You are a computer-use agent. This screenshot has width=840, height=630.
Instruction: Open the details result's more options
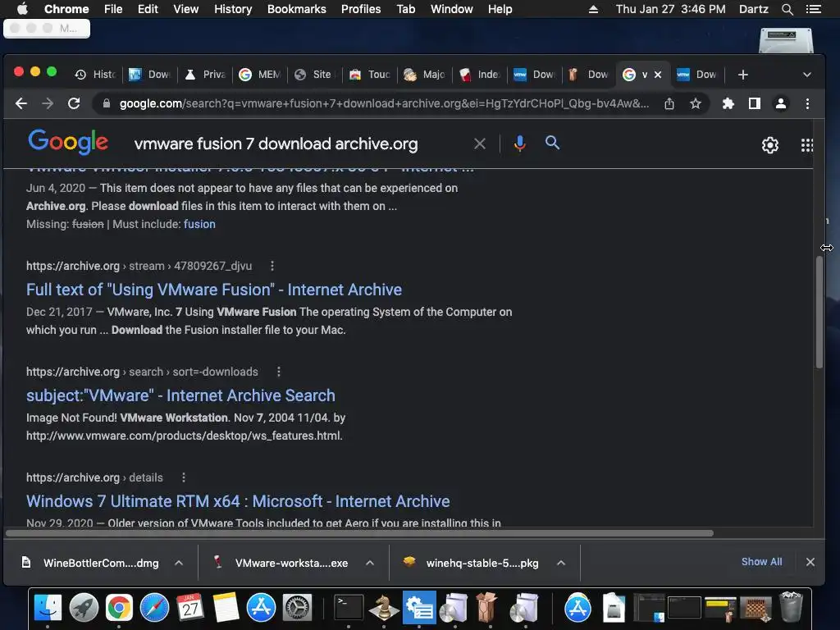coord(184,477)
